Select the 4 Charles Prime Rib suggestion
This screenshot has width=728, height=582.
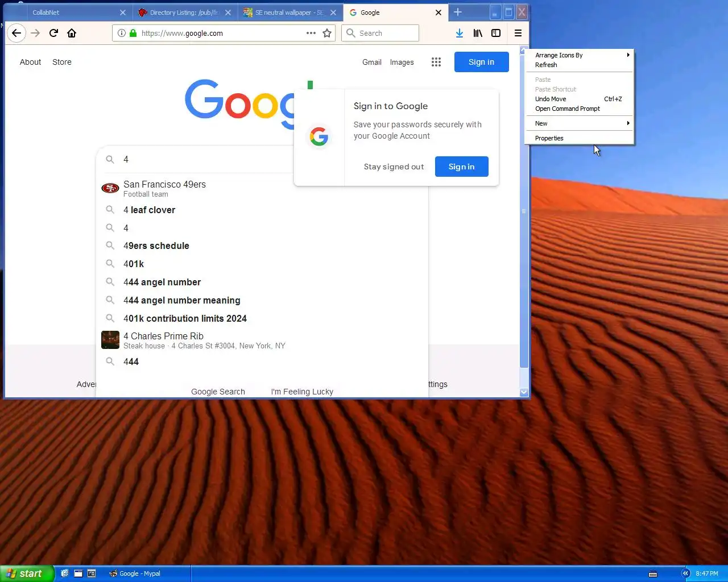point(262,340)
